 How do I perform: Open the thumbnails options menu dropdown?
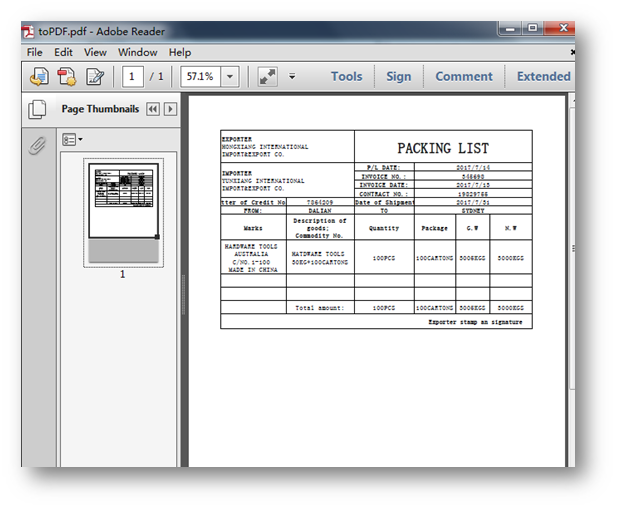(x=72, y=139)
